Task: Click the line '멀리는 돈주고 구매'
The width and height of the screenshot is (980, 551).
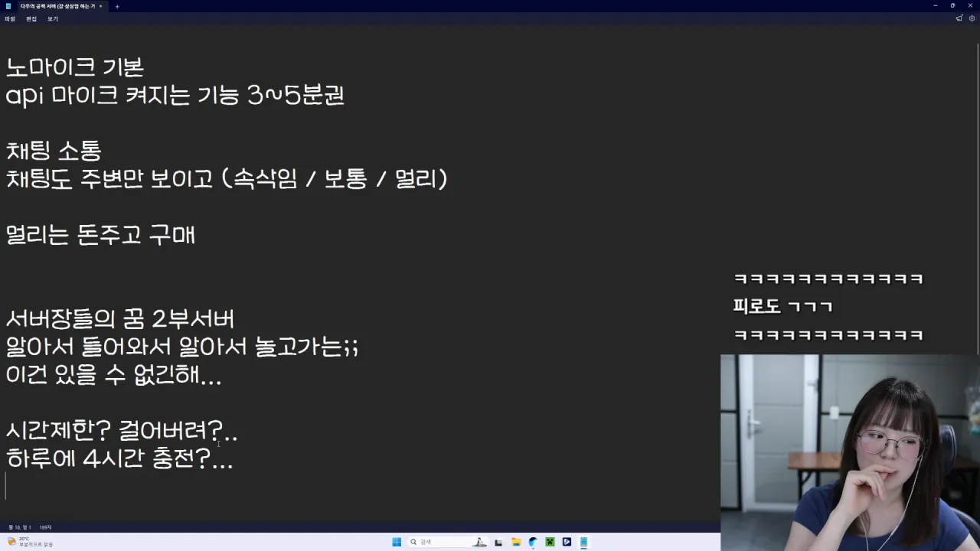Action: click(100, 235)
